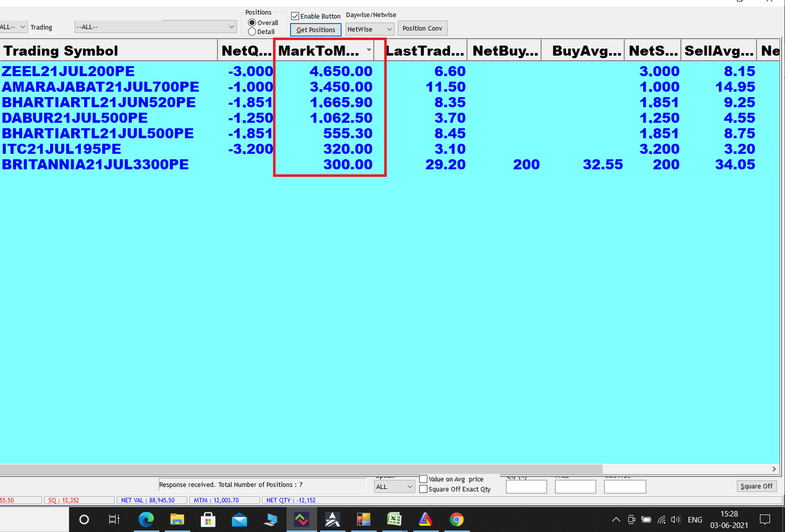785x532 pixels.
Task: Click the MTM : 12,003.70 status field
Action: click(224, 500)
